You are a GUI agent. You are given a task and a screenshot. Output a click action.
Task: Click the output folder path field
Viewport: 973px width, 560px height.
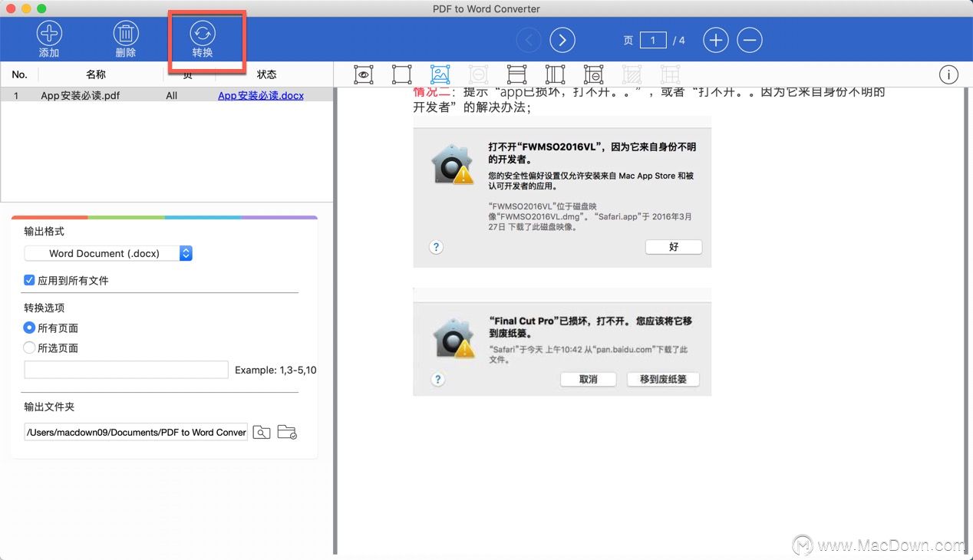pyautogui.click(x=136, y=432)
